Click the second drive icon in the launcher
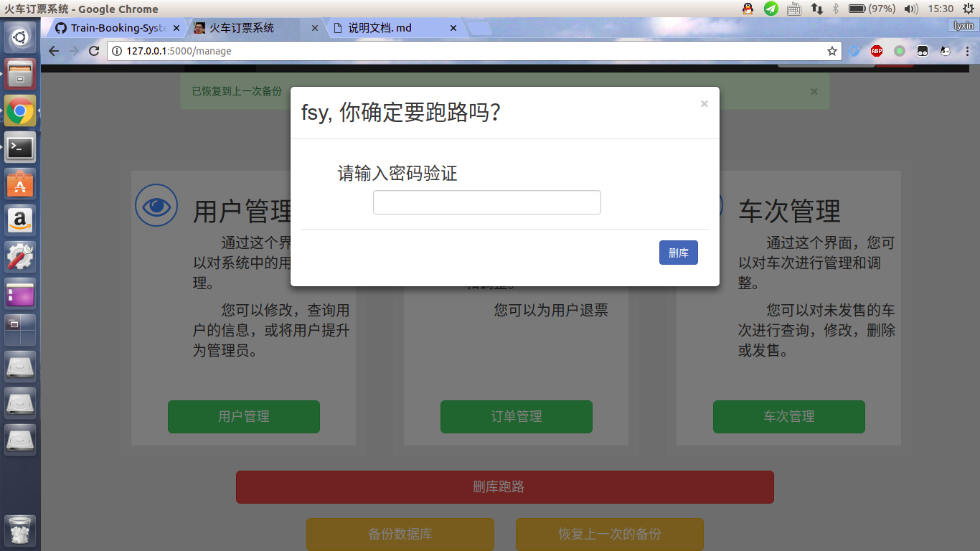 pos(20,403)
